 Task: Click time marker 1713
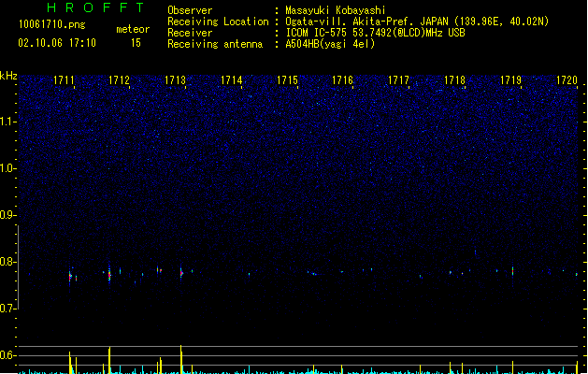coord(175,80)
